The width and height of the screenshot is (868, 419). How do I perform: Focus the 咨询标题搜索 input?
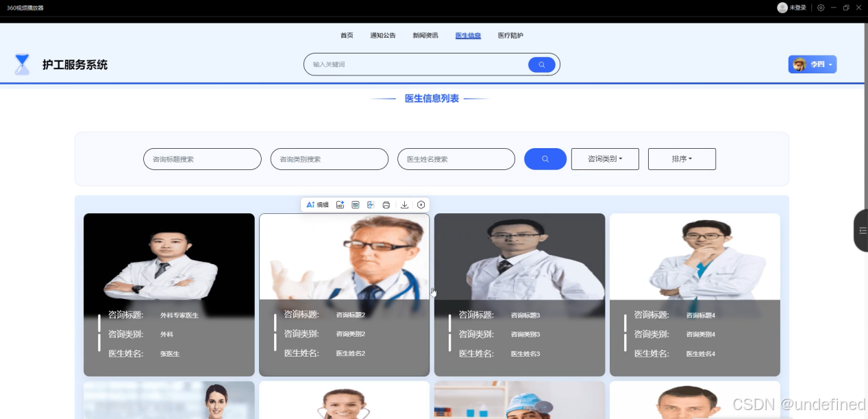(x=202, y=158)
